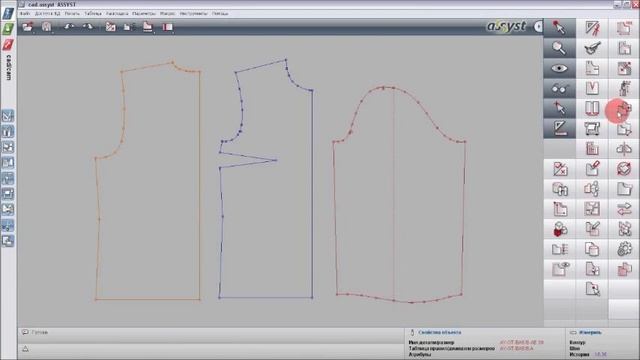Click the Атрибуты row in properties panel

point(420,354)
